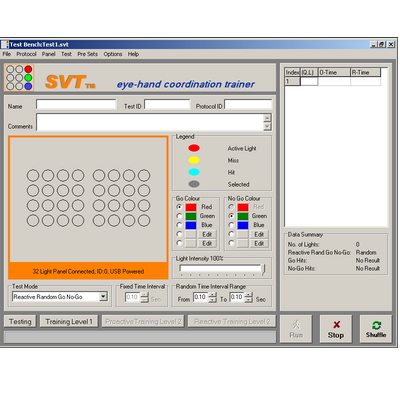
Task: Click the SVT nine-light logo icon
Action: click(x=19, y=78)
